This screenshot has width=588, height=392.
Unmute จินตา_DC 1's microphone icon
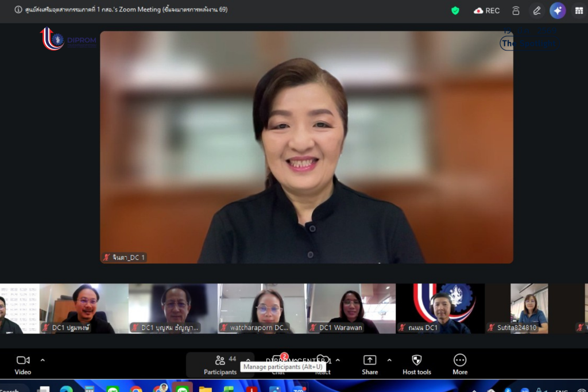pyautogui.click(x=107, y=258)
